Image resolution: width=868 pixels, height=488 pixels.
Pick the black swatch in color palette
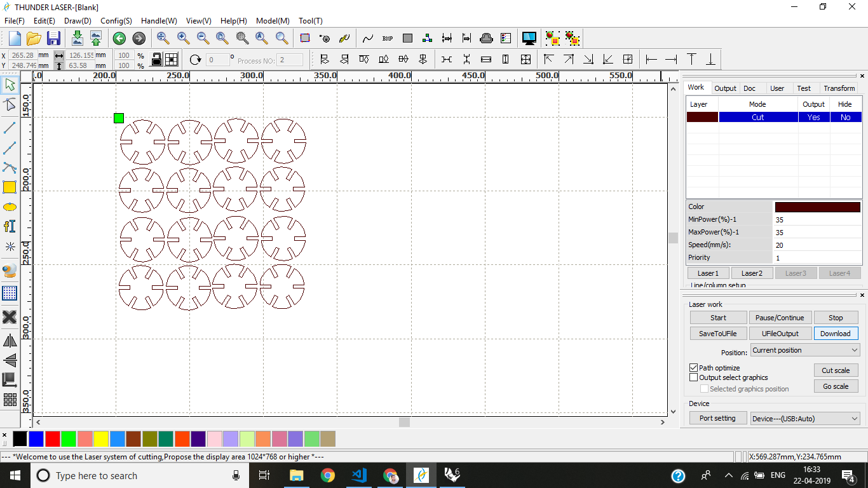coord(20,438)
